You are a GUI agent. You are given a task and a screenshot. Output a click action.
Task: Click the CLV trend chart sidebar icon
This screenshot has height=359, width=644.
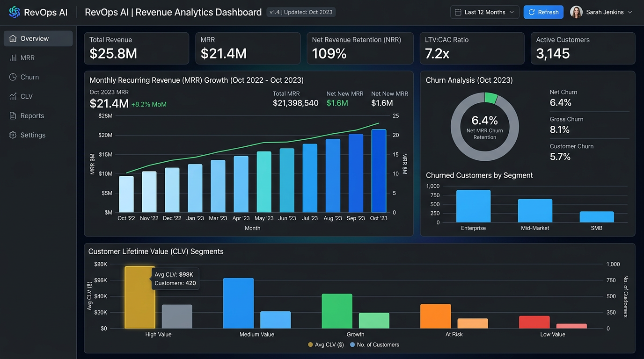(x=13, y=96)
